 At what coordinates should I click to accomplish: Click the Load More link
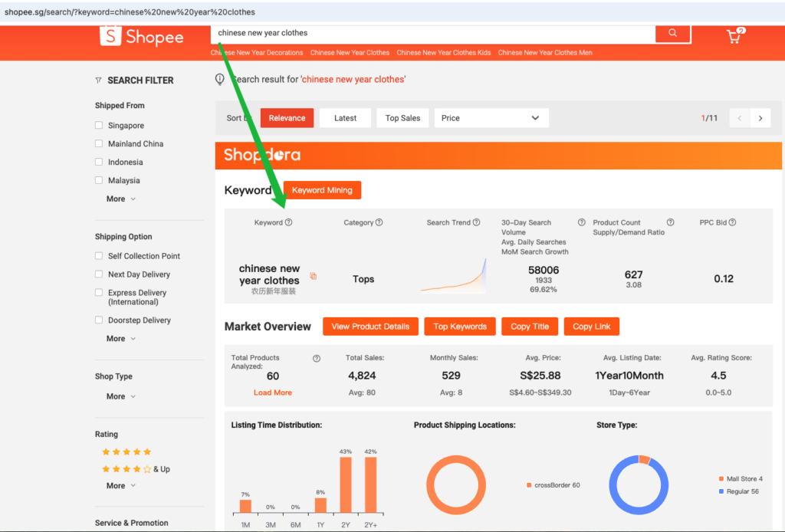tap(272, 392)
